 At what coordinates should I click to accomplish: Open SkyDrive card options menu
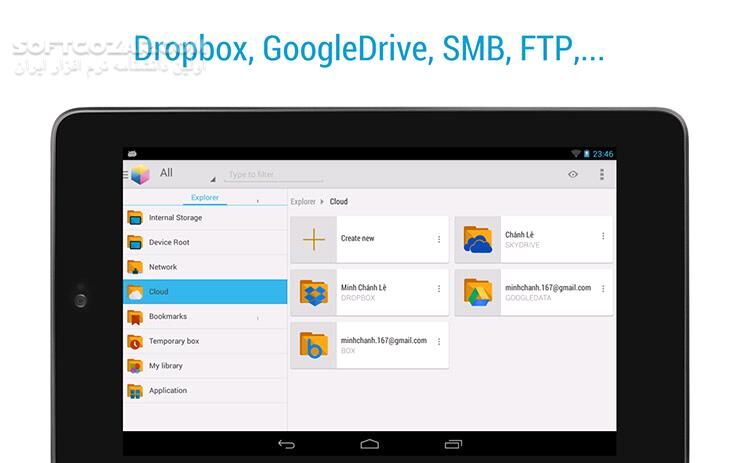[x=603, y=236]
